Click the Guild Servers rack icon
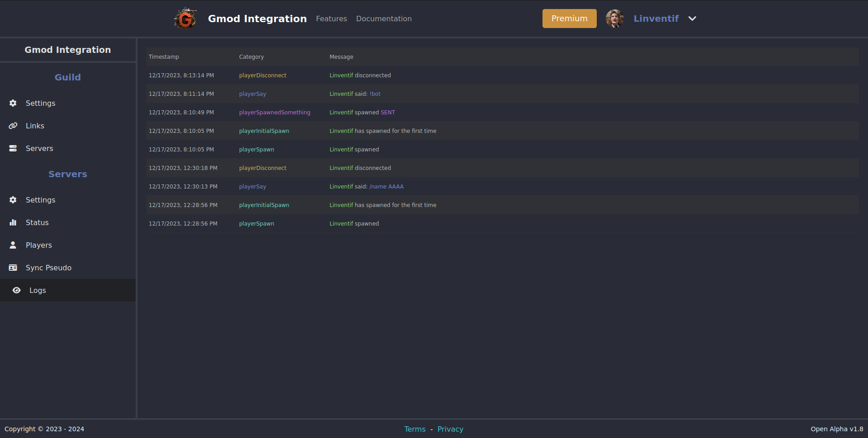The width and height of the screenshot is (868, 438). click(13, 148)
